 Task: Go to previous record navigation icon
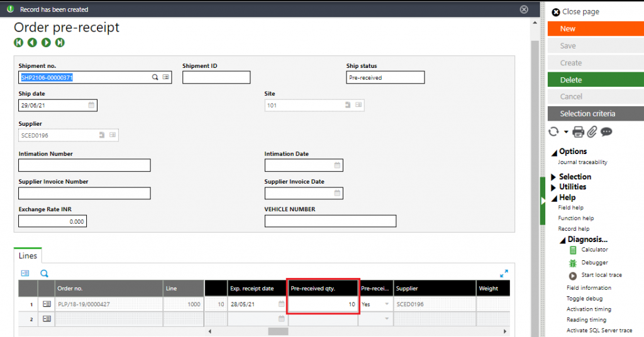[x=33, y=42]
